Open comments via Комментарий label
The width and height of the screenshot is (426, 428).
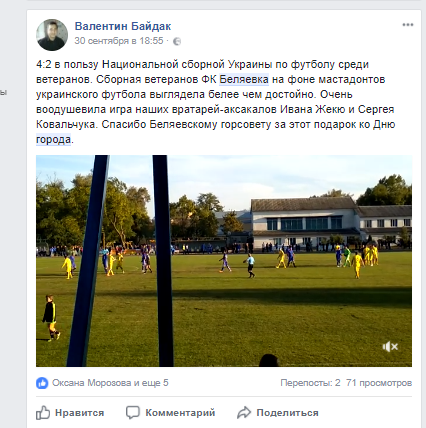pos(180,413)
